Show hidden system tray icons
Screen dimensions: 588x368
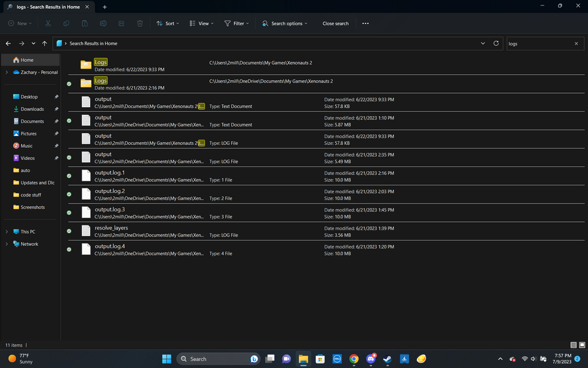500,359
